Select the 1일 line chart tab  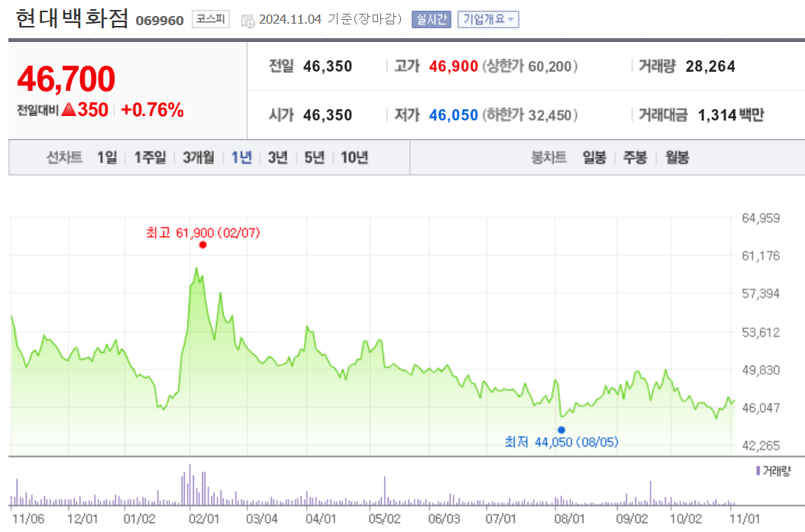point(107,157)
